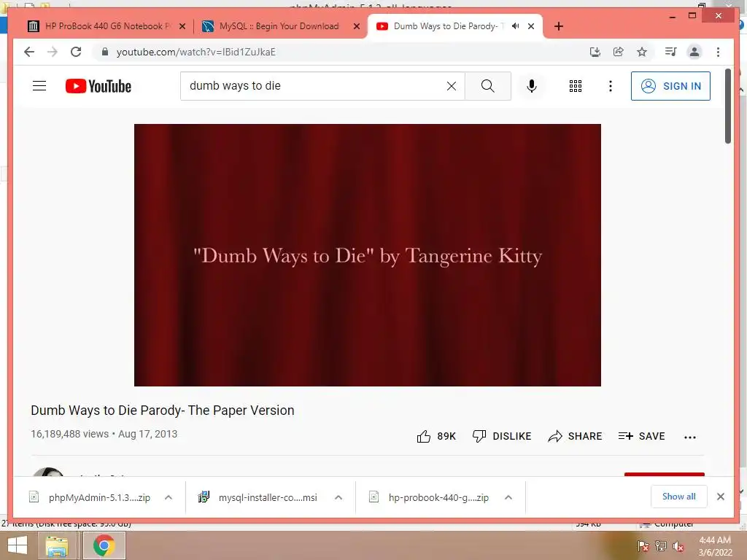Viewport: 747px width, 560px height.
Task: Mute the tab via the speaker icon
Action: pyautogui.click(x=515, y=26)
